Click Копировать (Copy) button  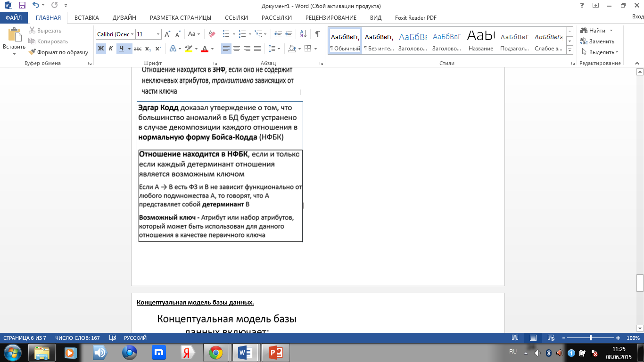(48, 41)
